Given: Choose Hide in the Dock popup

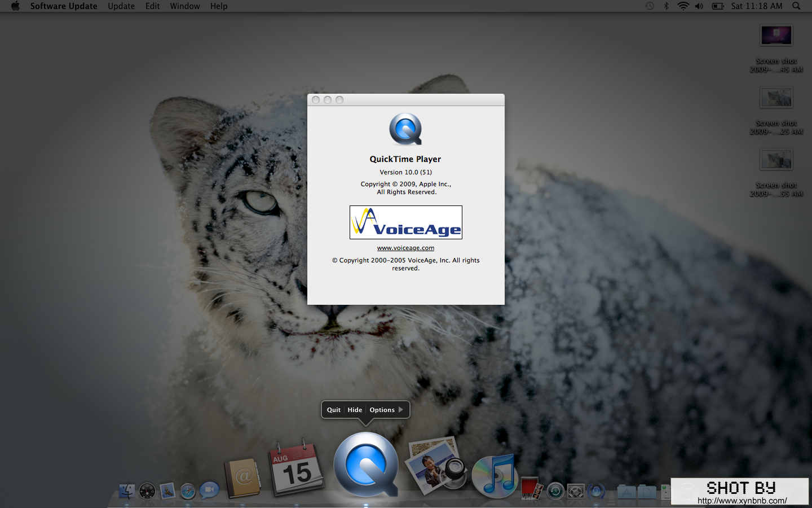Looking at the screenshot, I should [355, 410].
